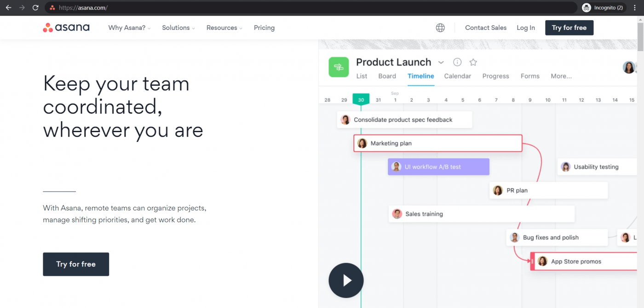Click the Asana logo in header

point(66,28)
